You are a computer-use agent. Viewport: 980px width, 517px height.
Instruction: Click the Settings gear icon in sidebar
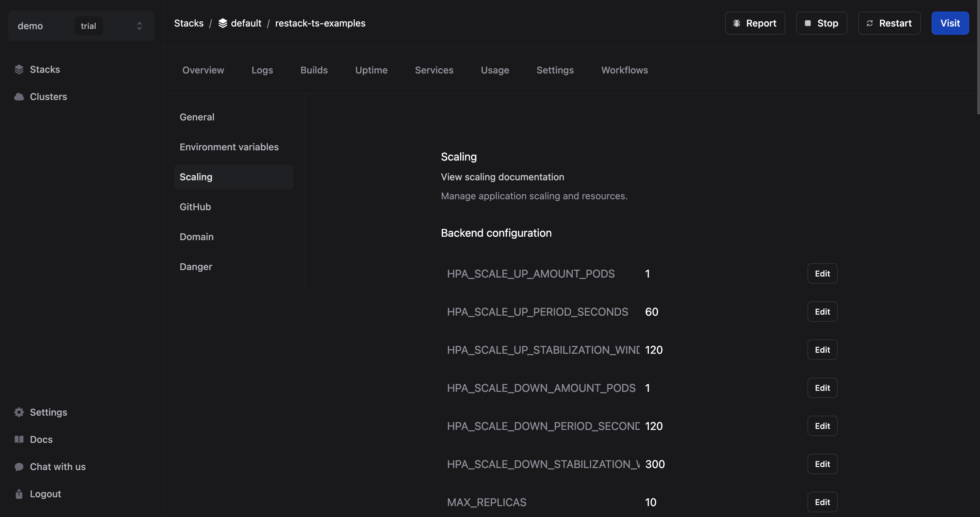click(19, 413)
